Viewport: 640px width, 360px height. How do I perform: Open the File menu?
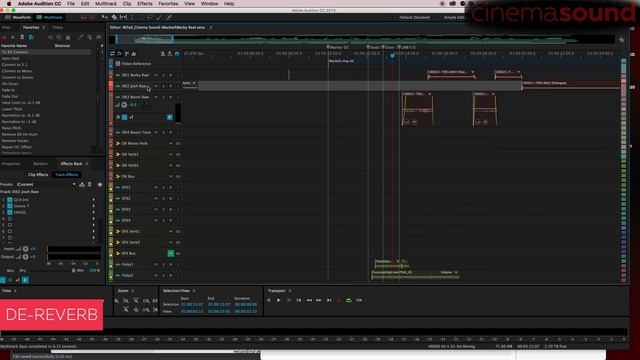[71, 4]
